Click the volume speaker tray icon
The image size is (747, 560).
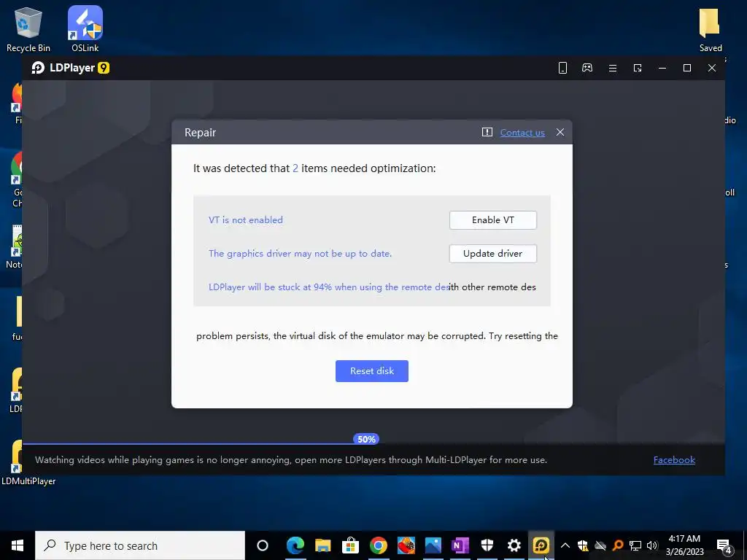click(x=652, y=545)
